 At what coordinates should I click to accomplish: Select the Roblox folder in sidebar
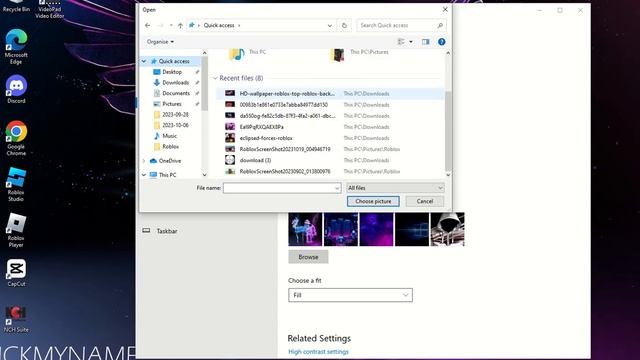click(x=170, y=147)
